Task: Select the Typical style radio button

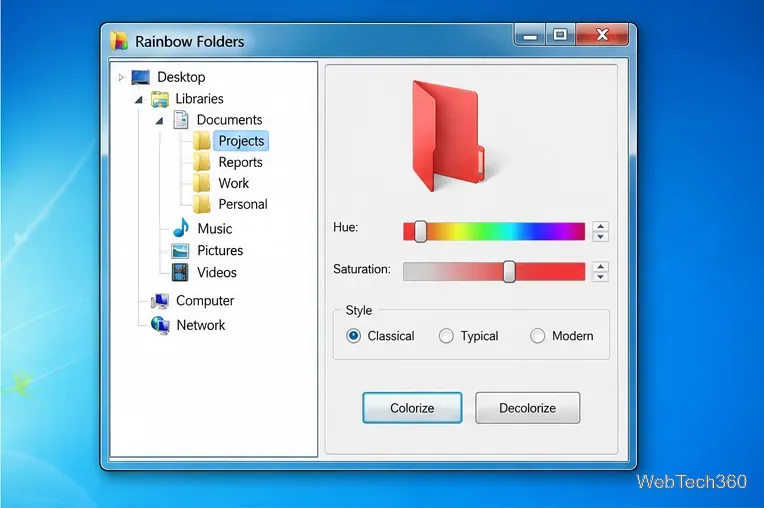Action: pyautogui.click(x=446, y=336)
